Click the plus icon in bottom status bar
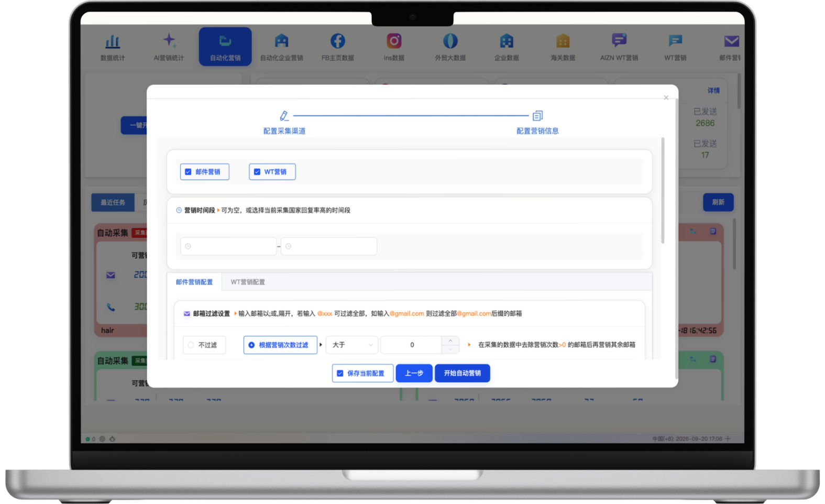The width and height of the screenshot is (825, 504). pyautogui.click(x=728, y=439)
